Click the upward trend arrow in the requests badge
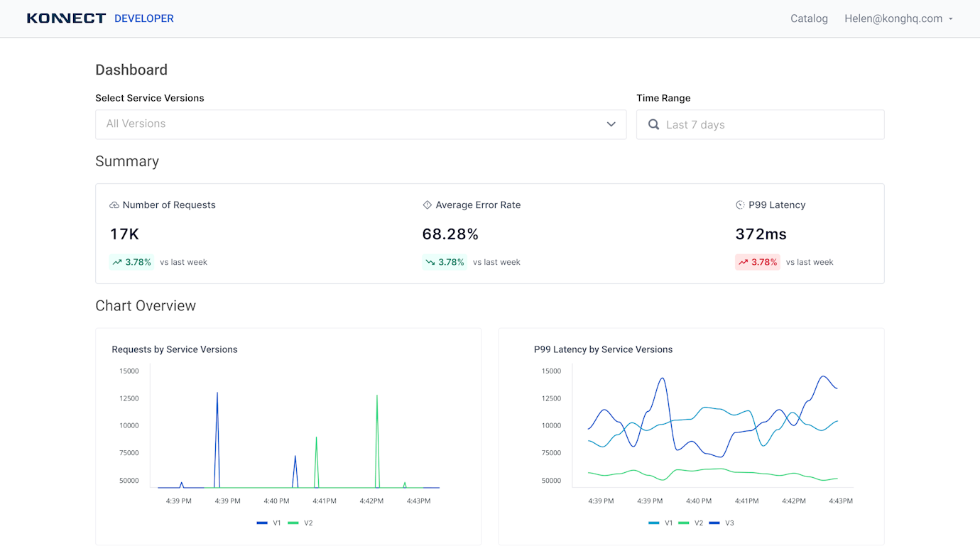Screen dimensions: 980x551 pyautogui.click(x=116, y=261)
